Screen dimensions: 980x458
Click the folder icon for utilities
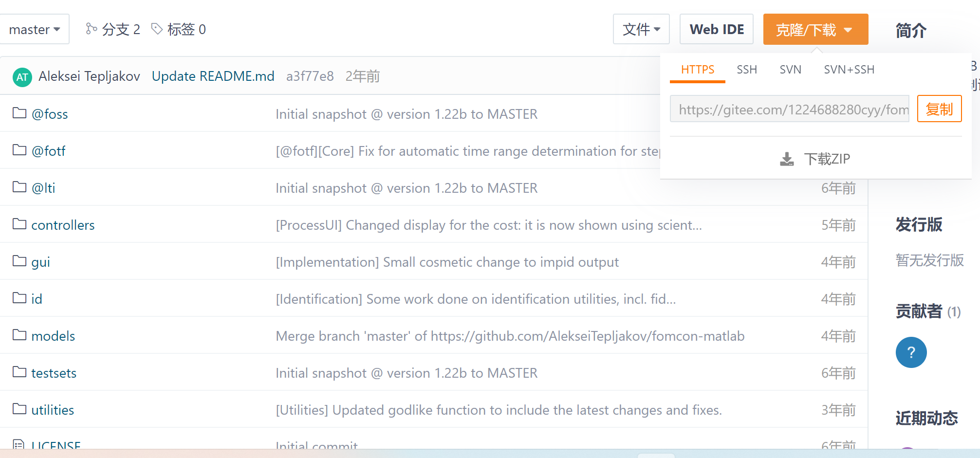point(19,409)
